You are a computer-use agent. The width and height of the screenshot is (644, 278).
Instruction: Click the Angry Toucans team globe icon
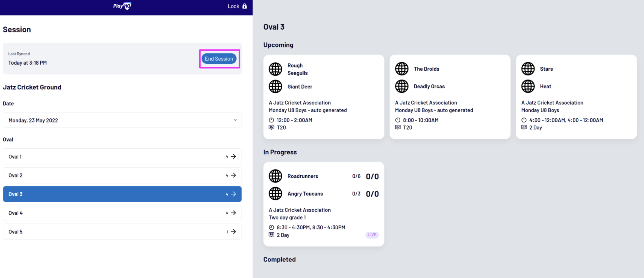tap(275, 194)
